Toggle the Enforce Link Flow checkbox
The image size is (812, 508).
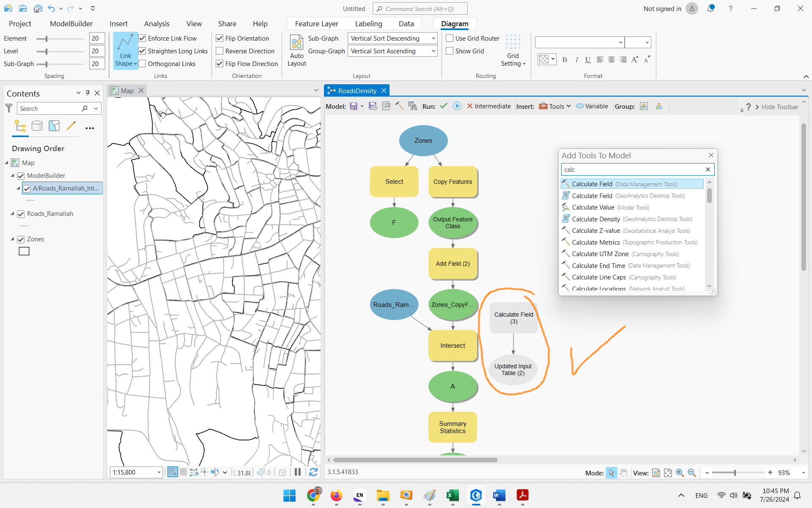pos(143,38)
